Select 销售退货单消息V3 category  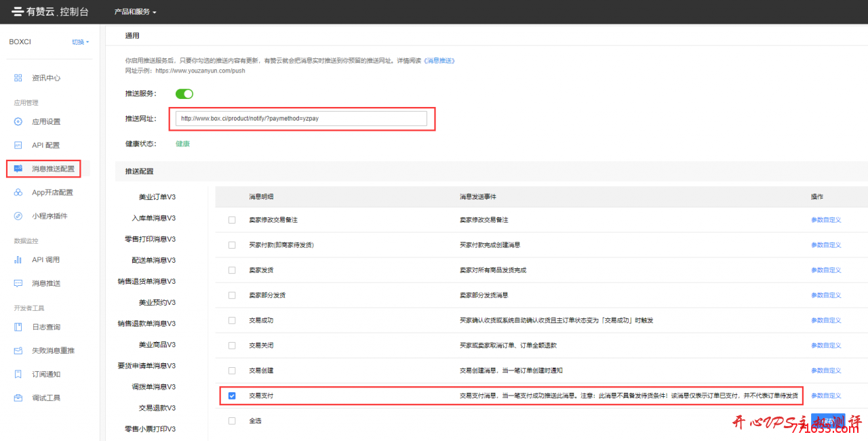(x=146, y=281)
